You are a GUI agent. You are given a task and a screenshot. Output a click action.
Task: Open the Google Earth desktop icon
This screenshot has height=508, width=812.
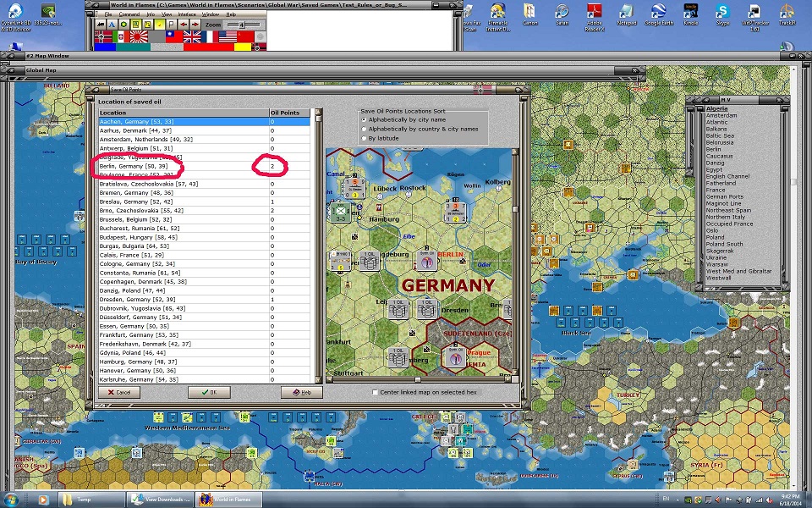[659, 15]
